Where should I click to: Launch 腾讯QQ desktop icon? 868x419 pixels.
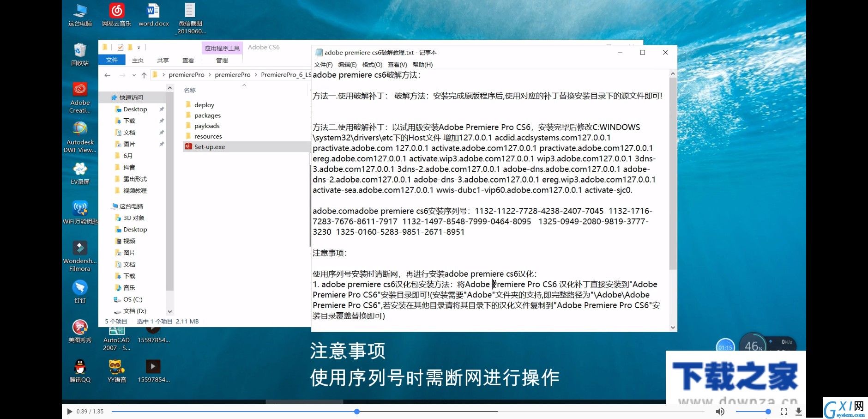pyautogui.click(x=80, y=371)
